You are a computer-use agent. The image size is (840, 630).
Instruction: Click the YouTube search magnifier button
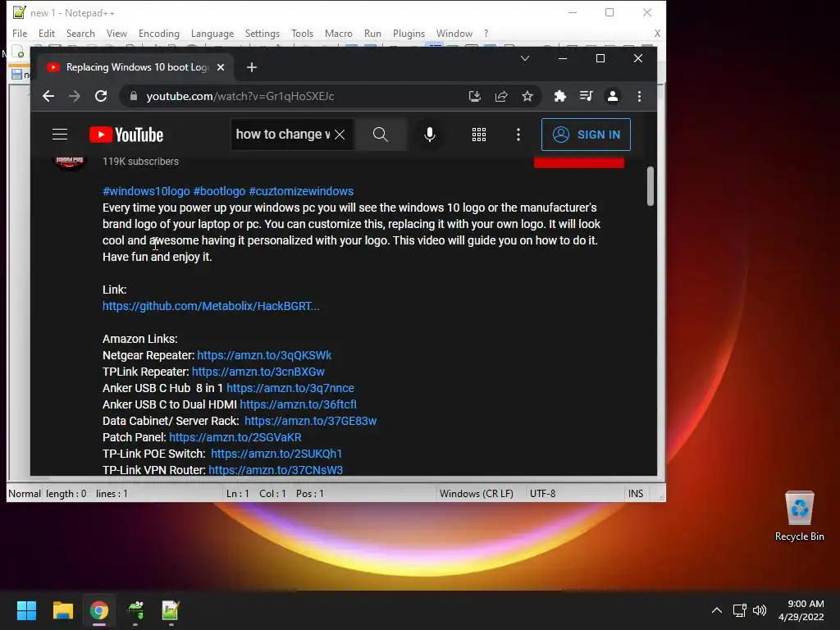[x=380, y=135]
